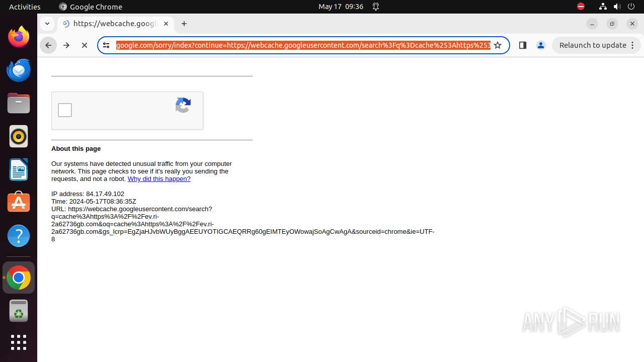Select the Google Chrome dock icon
644x362 pixels.
point(19,278)
